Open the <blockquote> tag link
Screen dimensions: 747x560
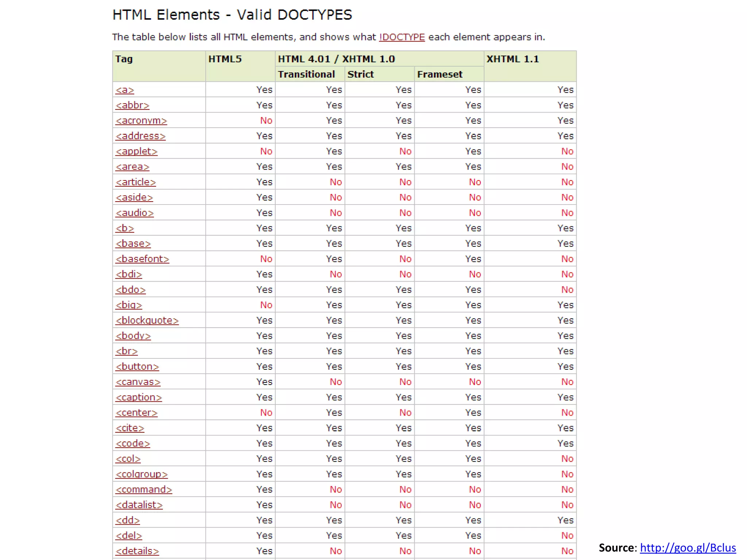pos(147,320)
